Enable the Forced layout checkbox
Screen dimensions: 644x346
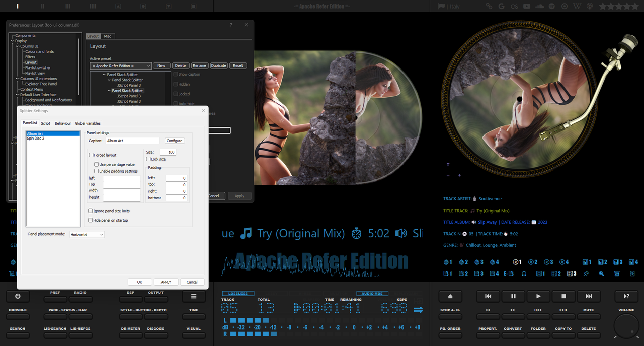point(91,155)
